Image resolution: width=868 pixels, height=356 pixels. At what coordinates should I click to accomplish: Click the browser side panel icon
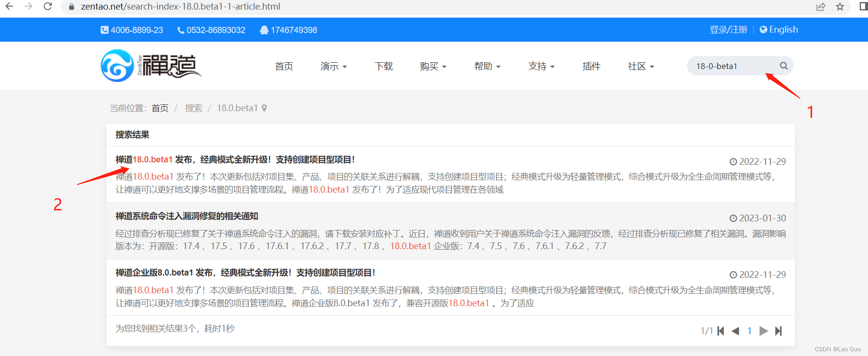[x=863, y=6]
